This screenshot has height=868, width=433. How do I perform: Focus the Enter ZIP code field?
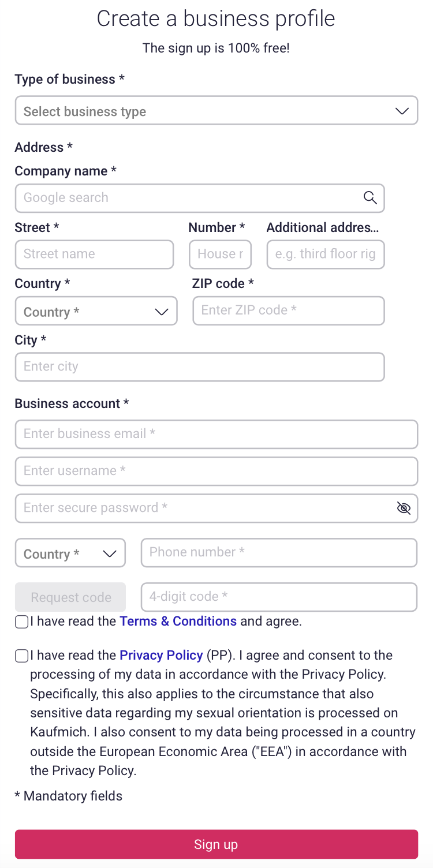[x=289, y=310]
